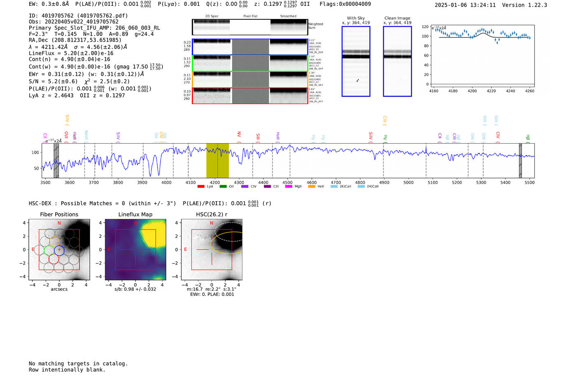Click the orange fiber circle in Fiber Positions
The height and width of the screenshot is (392, 576).
(x=54, y=242)
